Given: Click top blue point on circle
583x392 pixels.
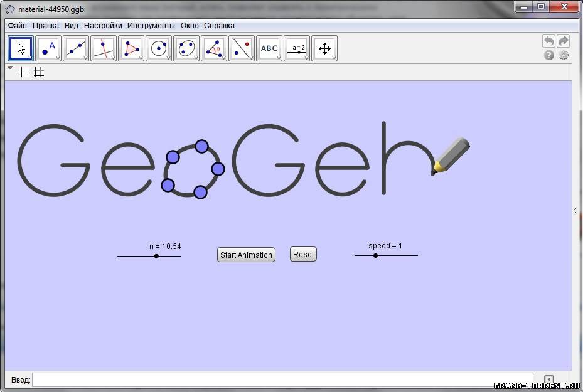Looking at the screenshot, I should pyautogui.click(x=201, y=146).
